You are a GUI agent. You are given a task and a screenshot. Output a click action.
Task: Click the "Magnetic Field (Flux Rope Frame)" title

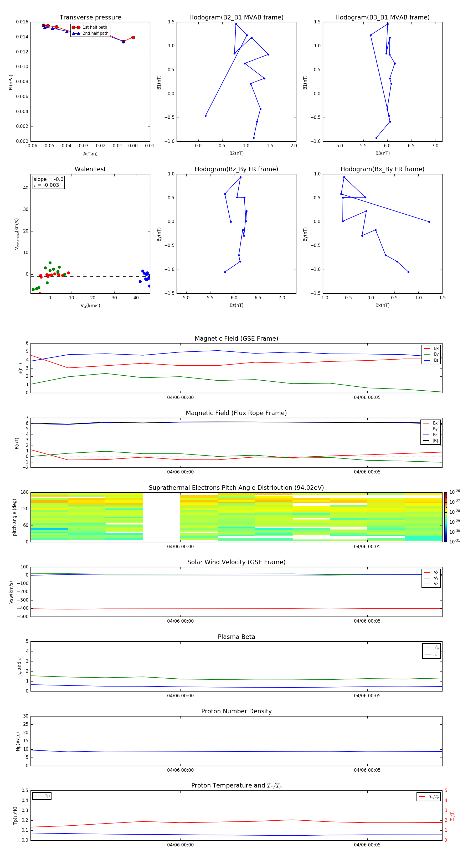coord(236,413)
